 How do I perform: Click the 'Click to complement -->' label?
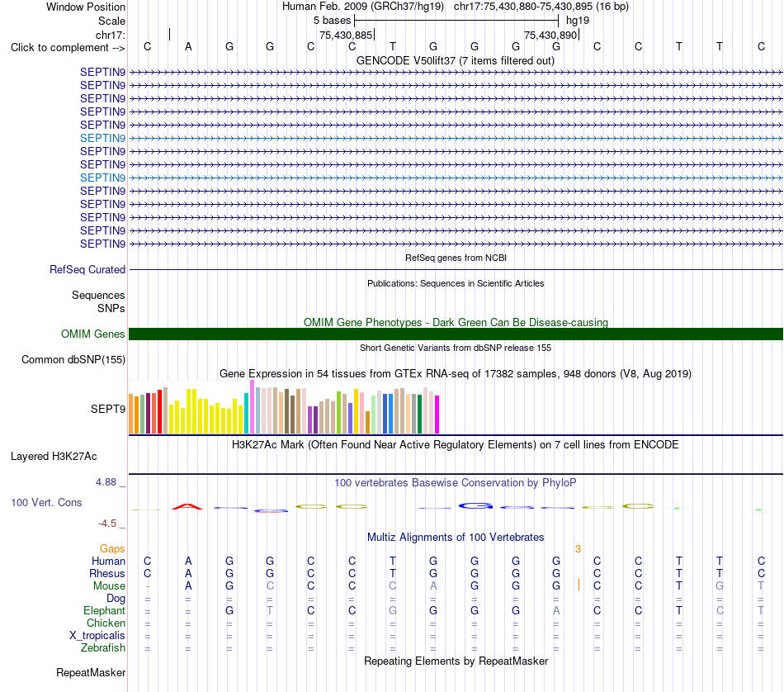[68, 48]
